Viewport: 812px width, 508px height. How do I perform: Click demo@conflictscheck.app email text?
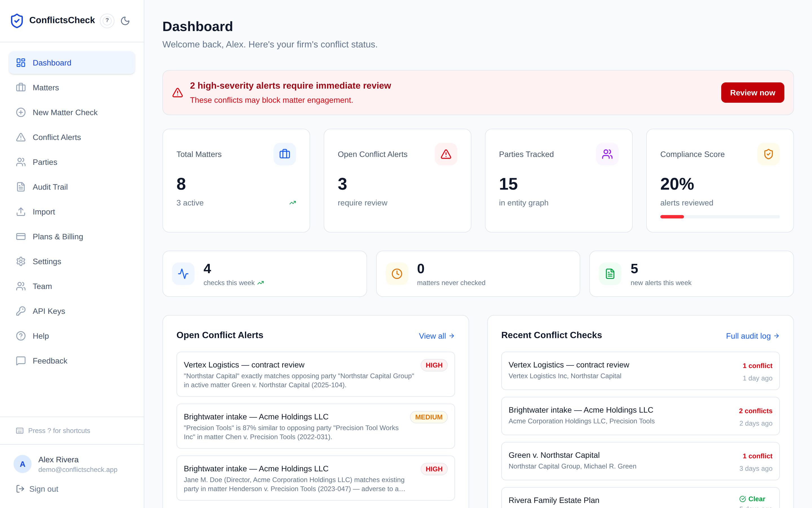(x=78, y=470)
